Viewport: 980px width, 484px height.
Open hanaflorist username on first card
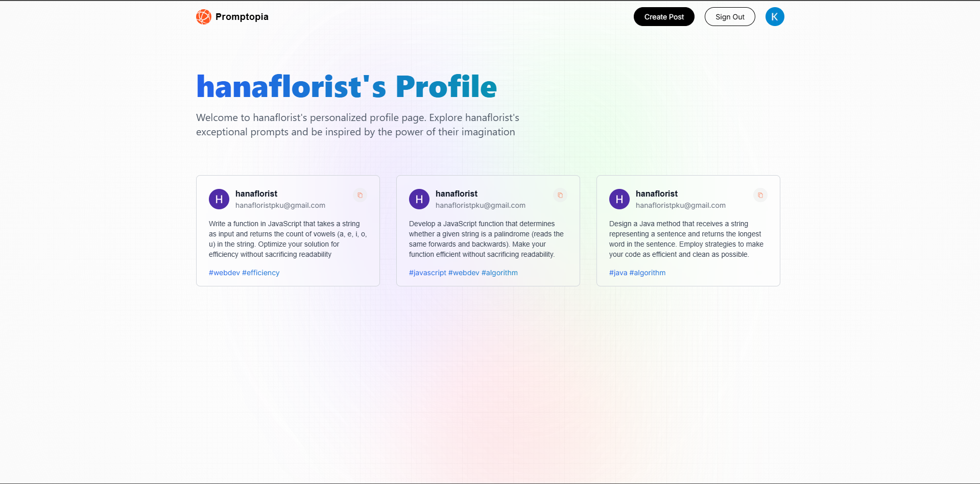256,193
